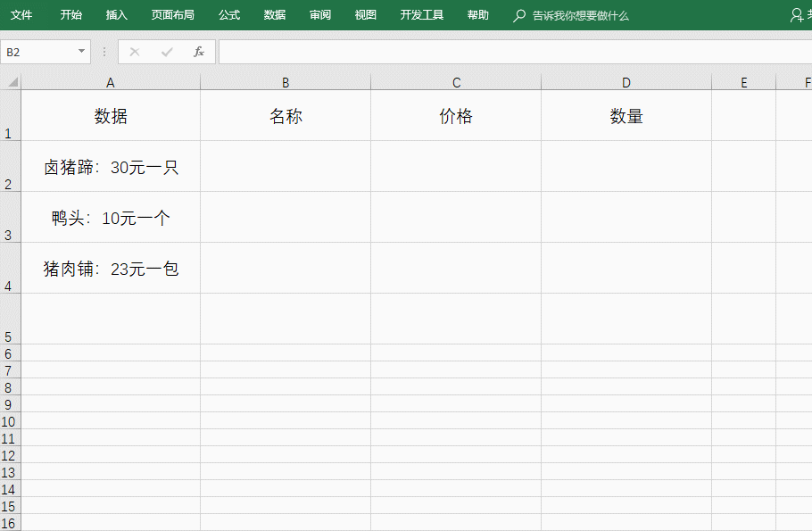
Task: Select the 审阅 ribbon tab
Action: coord(319,15)
